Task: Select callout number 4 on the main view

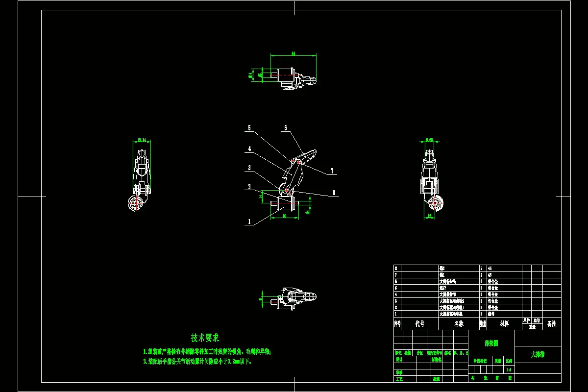Action: click(249, 148)
